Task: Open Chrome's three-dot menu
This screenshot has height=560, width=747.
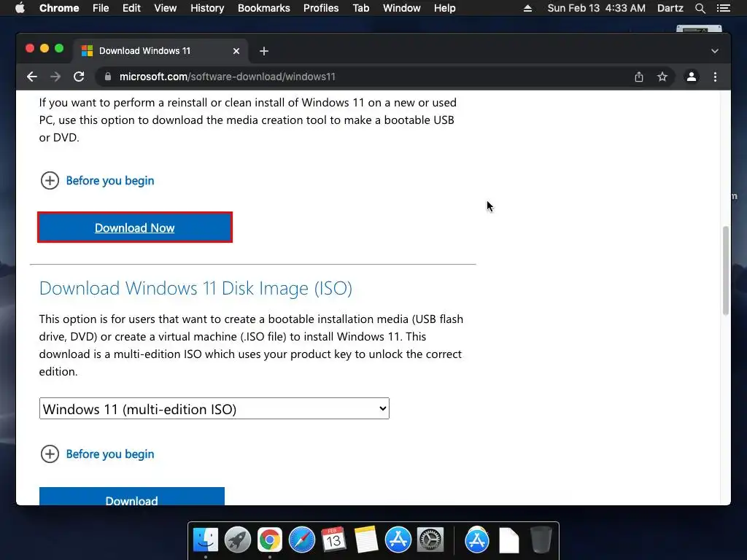Action: coord(715,77)
